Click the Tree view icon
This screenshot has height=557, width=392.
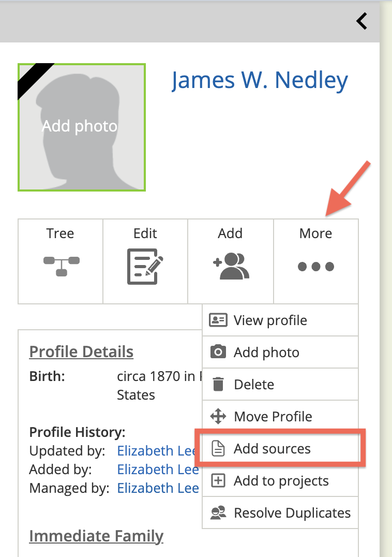point(61,266)
